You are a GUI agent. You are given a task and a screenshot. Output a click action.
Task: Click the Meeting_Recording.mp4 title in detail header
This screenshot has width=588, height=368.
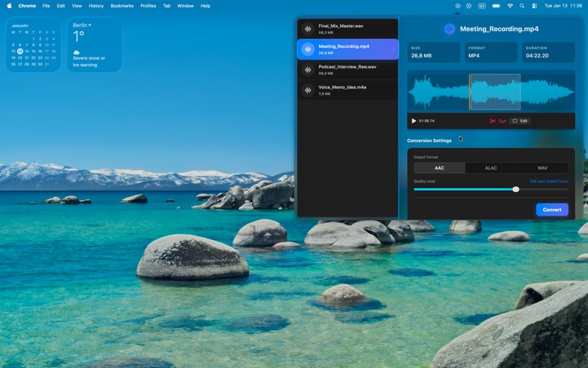pyautogui.click(x=499, y=29)
